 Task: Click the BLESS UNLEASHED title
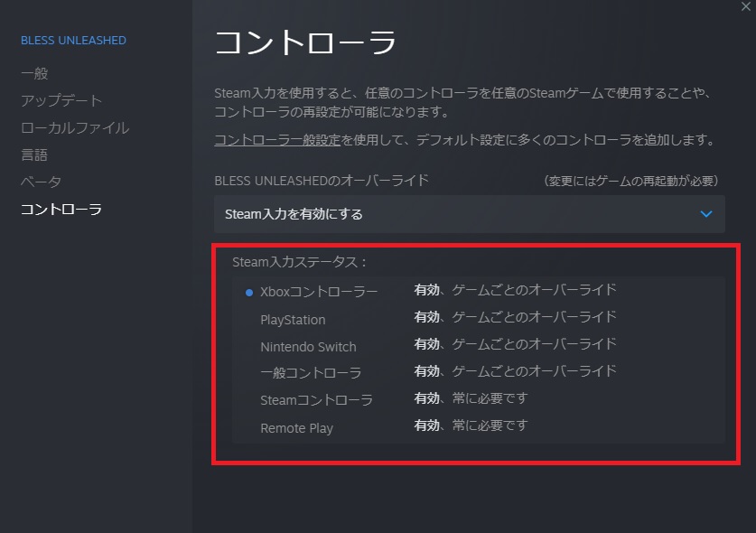73,41
